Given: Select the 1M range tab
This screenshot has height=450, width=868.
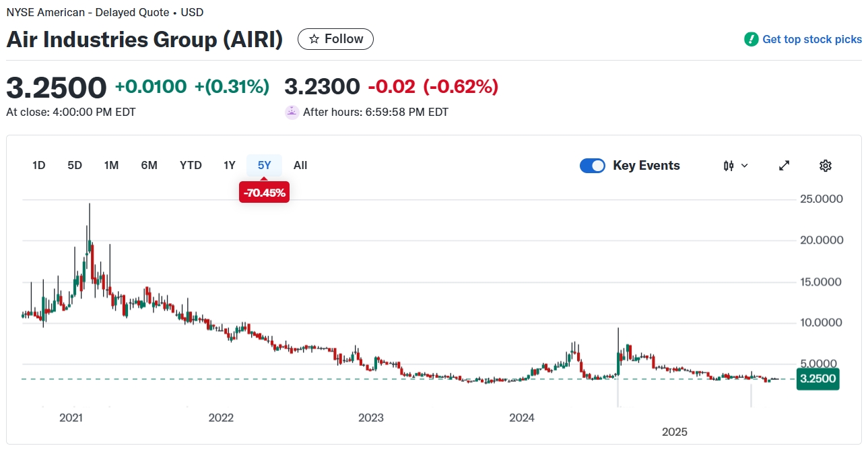Looking at the screenshot, I should tap(111, 165).
